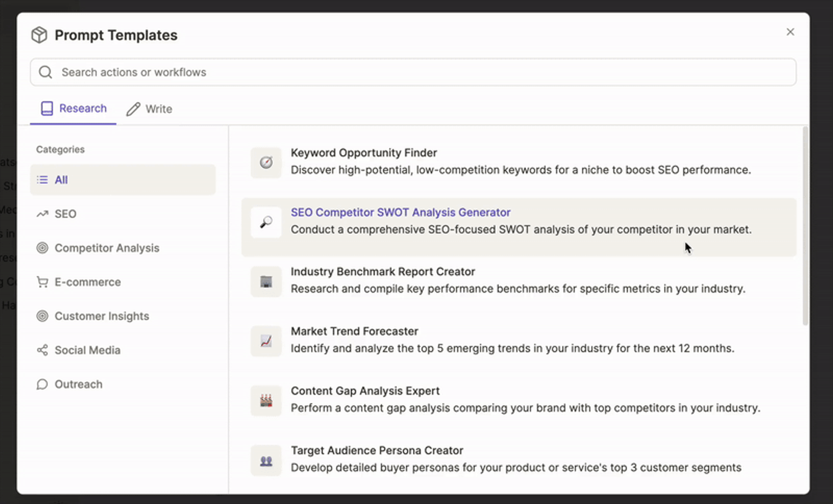833x504 pixels.
Task: Choose the E-commerce category
Action: pyautogui.click(x=123, y=282)
